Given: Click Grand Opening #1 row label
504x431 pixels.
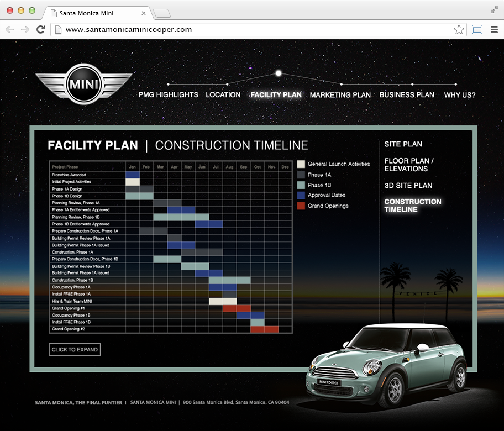Looking at the screenshot, I should click(68, 308).
